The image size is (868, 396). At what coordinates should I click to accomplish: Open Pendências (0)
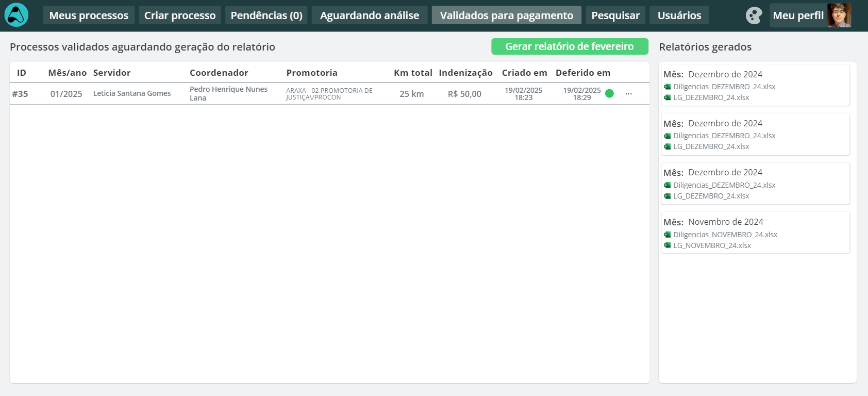266,15
